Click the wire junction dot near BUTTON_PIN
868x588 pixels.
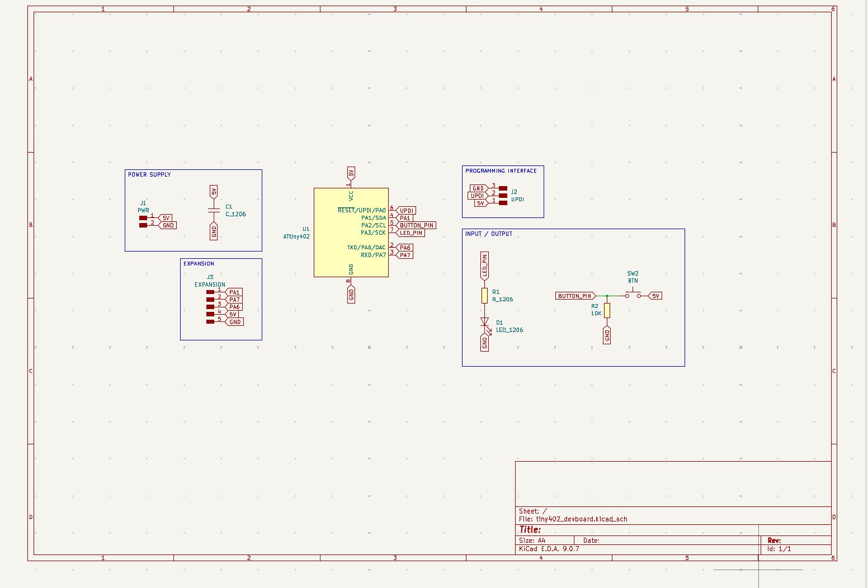pyautogui.click(x=607, y=296)
